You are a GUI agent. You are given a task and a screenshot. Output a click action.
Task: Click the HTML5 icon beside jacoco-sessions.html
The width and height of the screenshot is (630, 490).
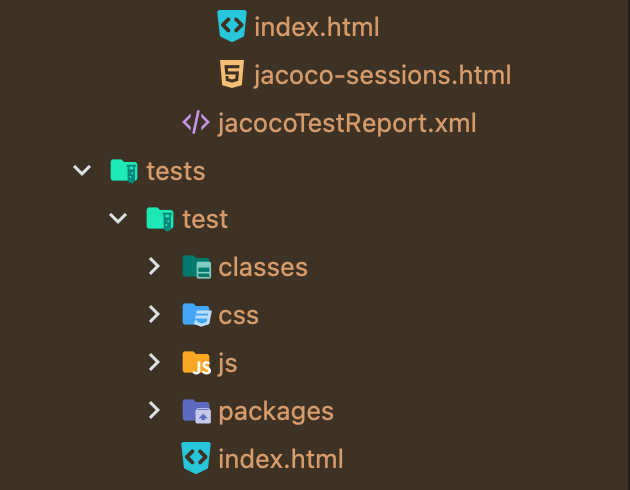[232, 75]
